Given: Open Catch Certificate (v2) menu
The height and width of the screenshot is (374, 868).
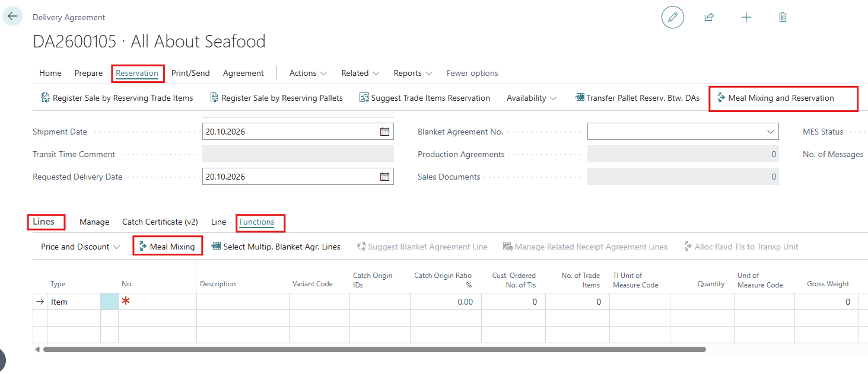Looking at the screenshot, I should click(160, 222).
